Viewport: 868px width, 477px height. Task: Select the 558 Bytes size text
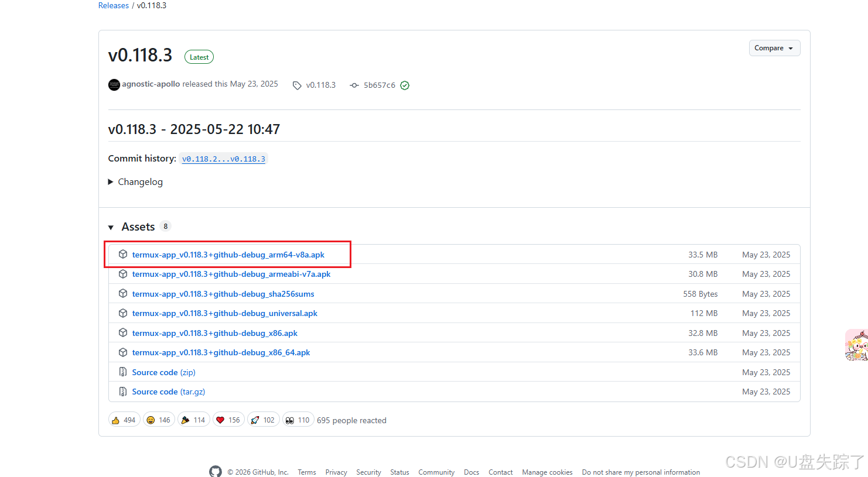pyautogui.click(x=700, y=294)
